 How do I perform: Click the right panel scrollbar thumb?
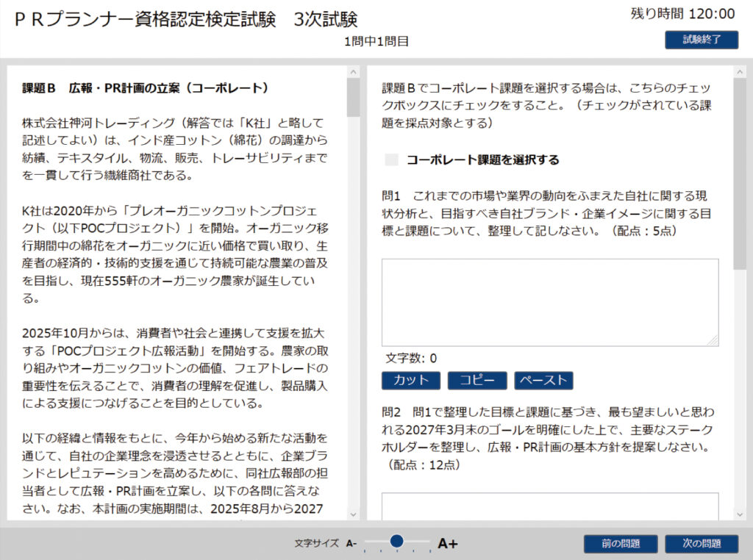tap(739, 173)
